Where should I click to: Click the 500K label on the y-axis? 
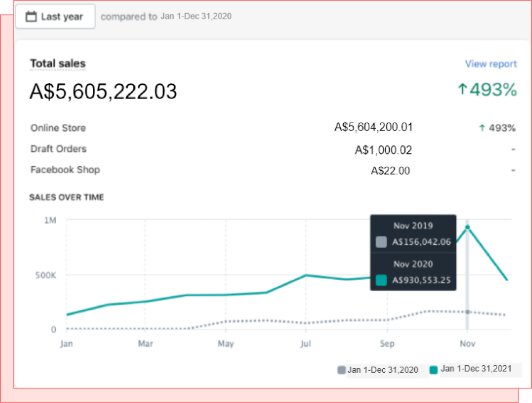click(46, 275)
